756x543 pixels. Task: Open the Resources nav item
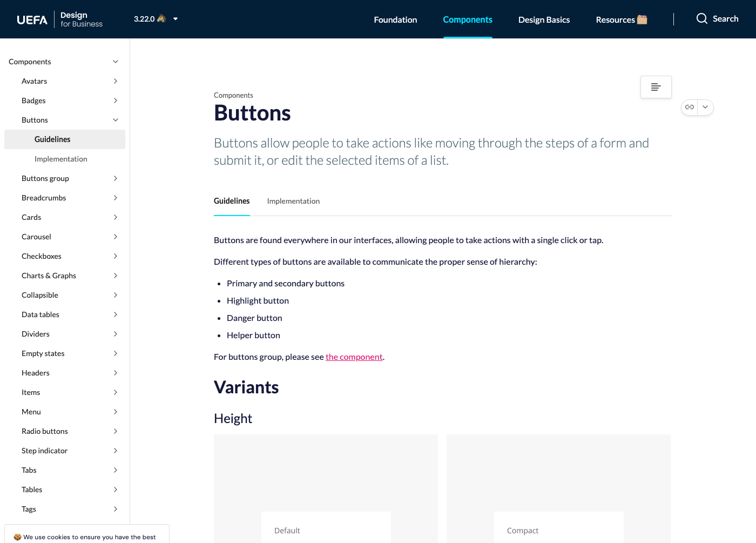tap(622, 19)
